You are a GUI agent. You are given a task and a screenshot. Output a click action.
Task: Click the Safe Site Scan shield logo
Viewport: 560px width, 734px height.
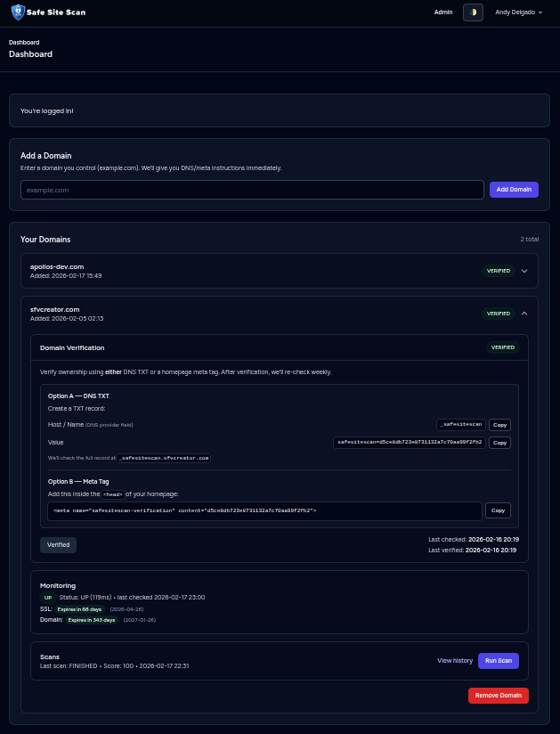coord(16,12)
